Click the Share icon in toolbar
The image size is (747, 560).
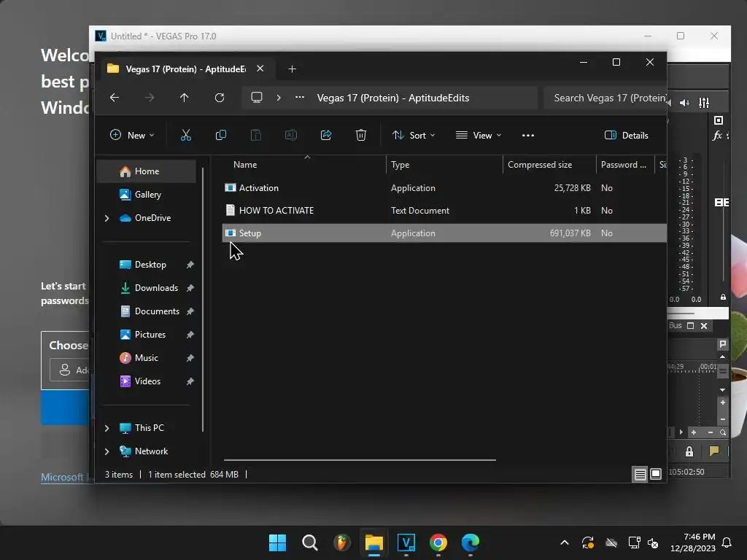(x=326, y=135)
